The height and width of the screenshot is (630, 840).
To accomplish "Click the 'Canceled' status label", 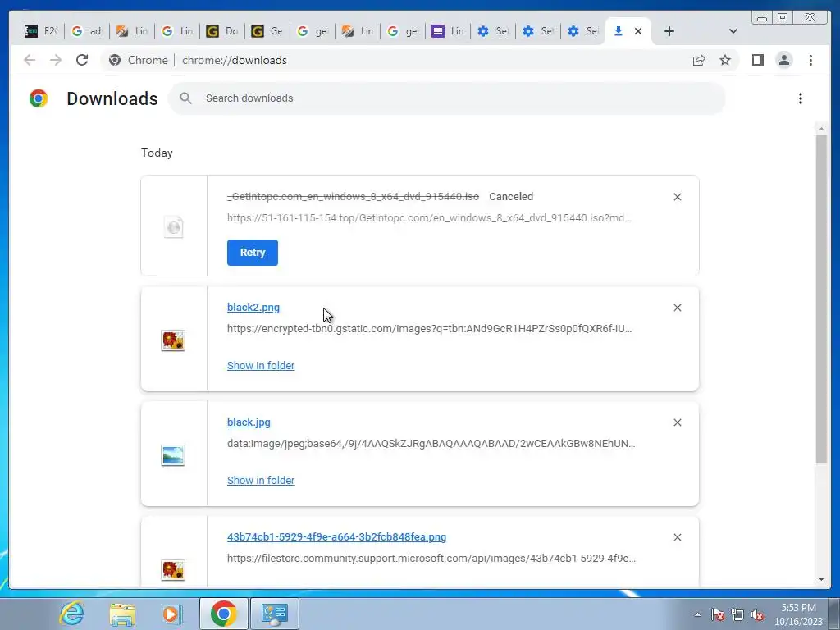I will (511, 197).
